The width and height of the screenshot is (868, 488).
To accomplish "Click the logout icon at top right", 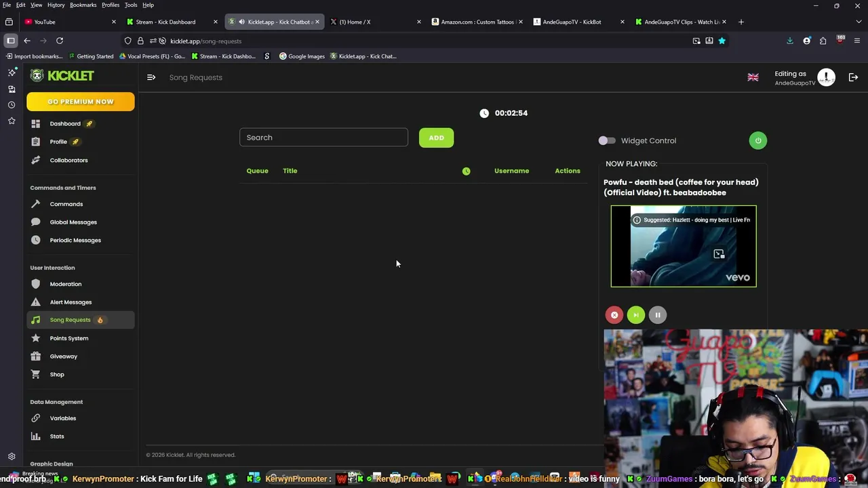I will (x=853, y=77).
